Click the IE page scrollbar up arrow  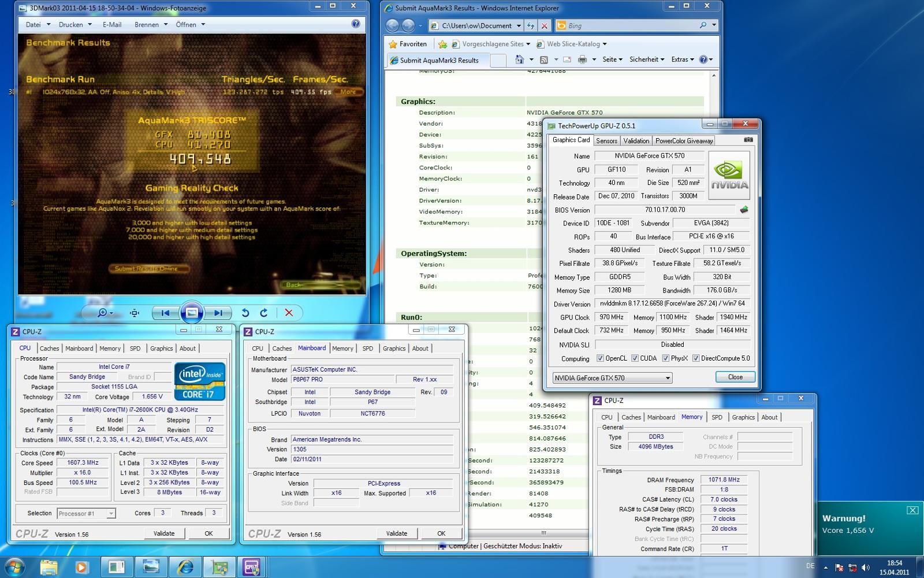pos(714,76)
